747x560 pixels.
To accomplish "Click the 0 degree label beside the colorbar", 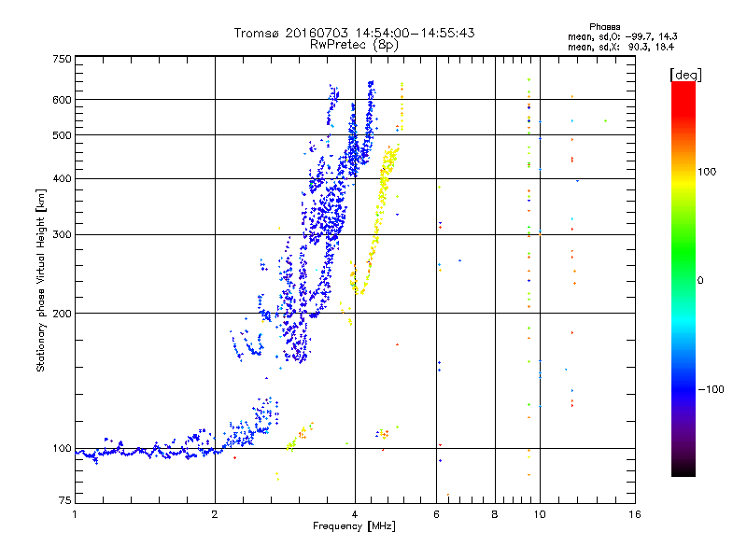I will (x=700, y=280).
